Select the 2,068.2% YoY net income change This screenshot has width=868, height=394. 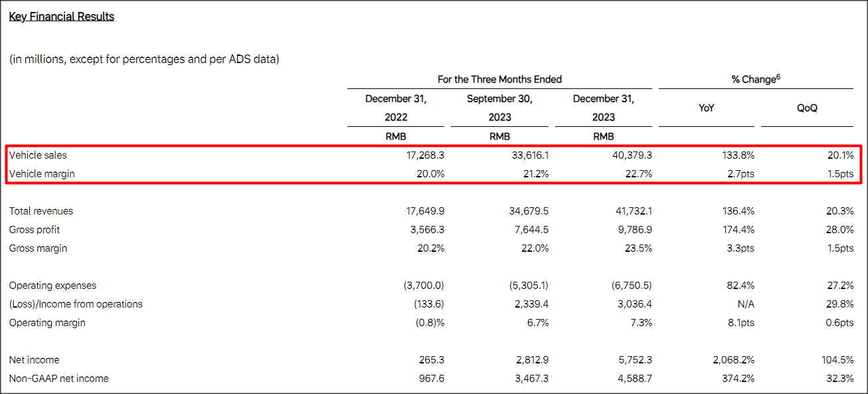click(x=733, y=359)
